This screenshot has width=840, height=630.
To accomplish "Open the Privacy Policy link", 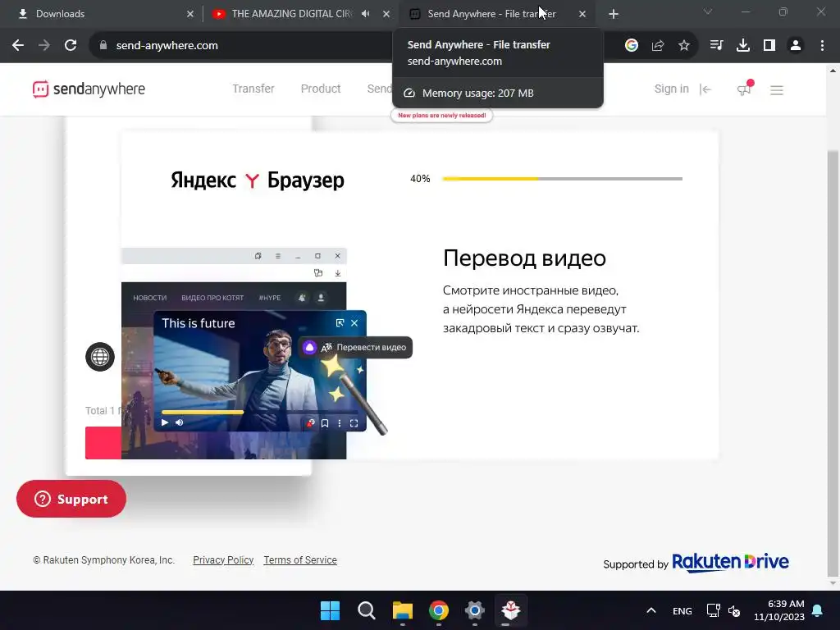I will coord(223,559).
